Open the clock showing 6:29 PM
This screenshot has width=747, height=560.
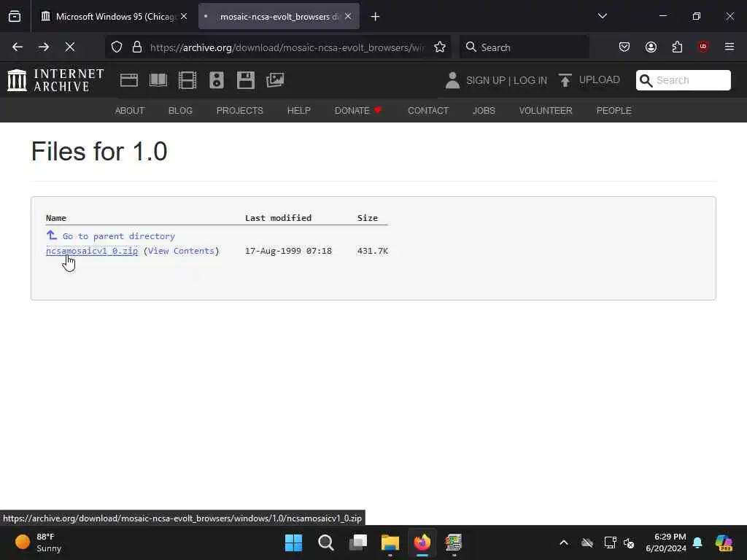666,542
